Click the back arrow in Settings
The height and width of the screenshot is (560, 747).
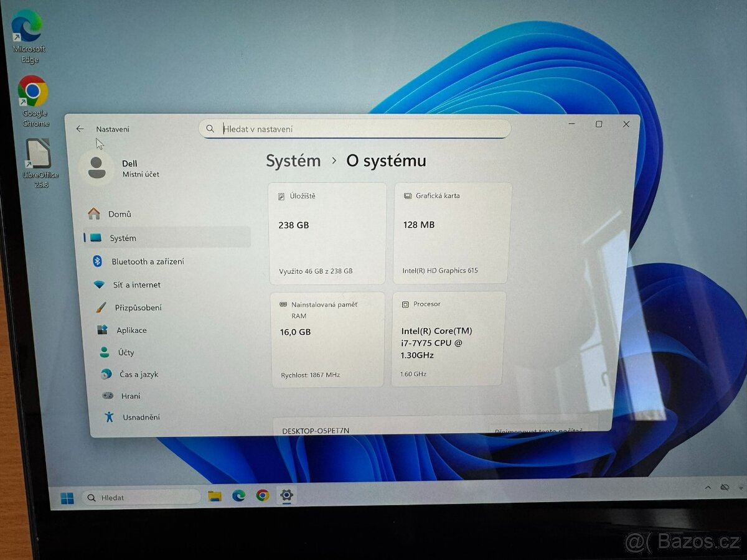click(x=79, y=128)
